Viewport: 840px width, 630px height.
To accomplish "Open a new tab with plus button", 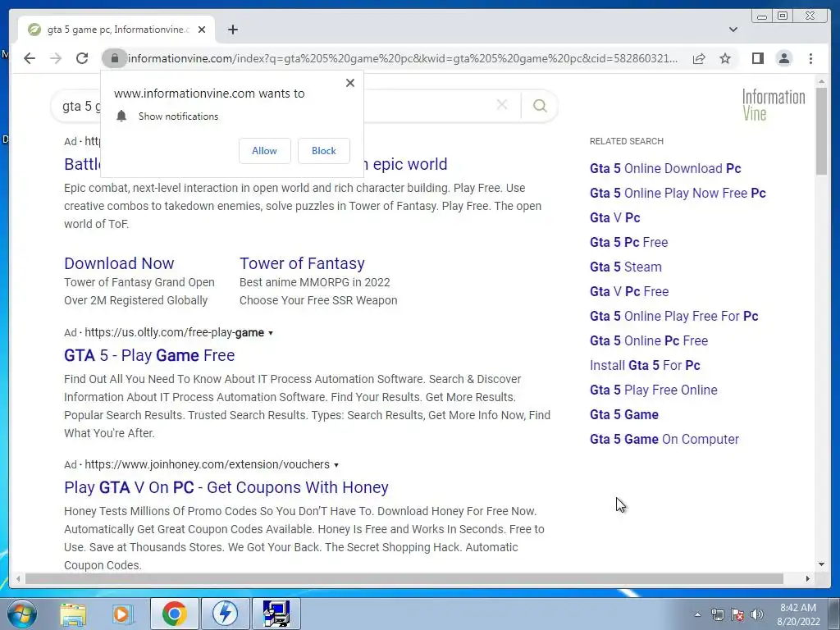I will [x=232, y=30].
